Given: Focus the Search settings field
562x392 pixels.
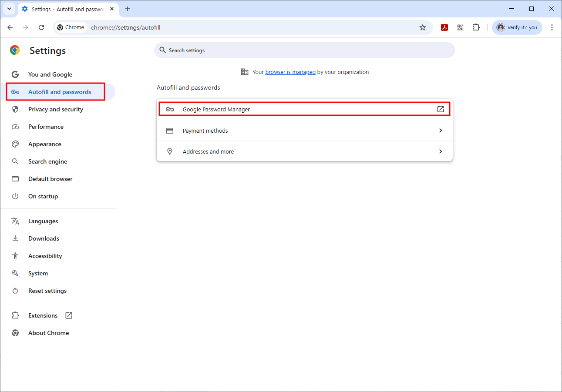Looking at the screenshot, I should point(305,50).
